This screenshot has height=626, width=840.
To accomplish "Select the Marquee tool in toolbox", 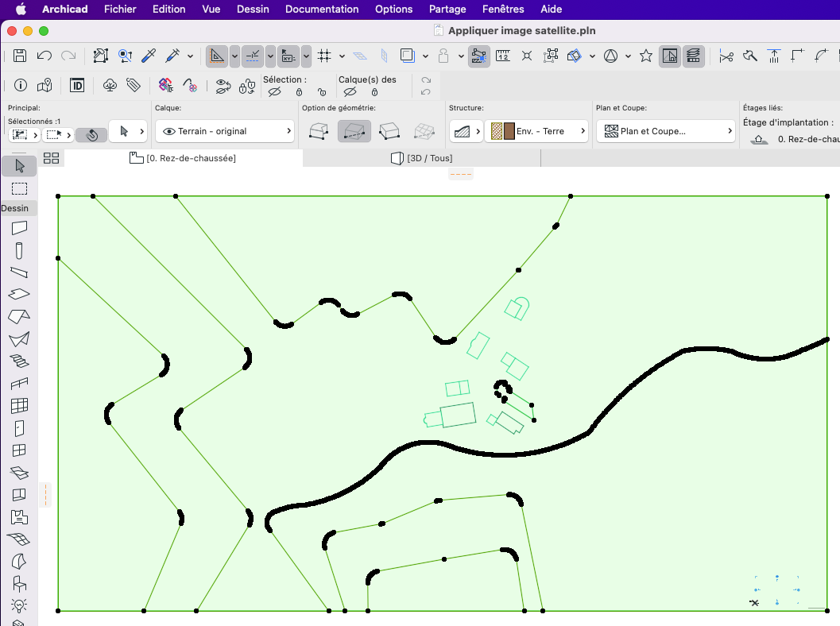I will 19,188.
